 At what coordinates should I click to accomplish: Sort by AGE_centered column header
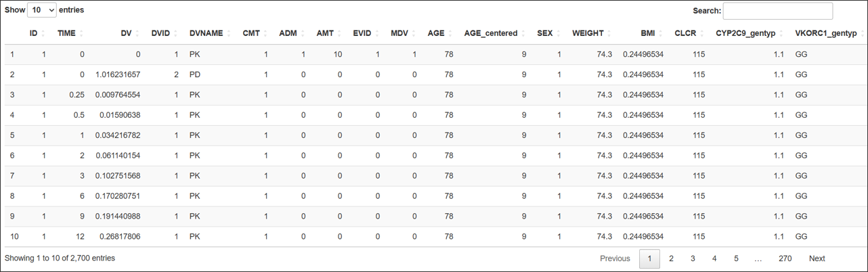[x=494, y=33]
